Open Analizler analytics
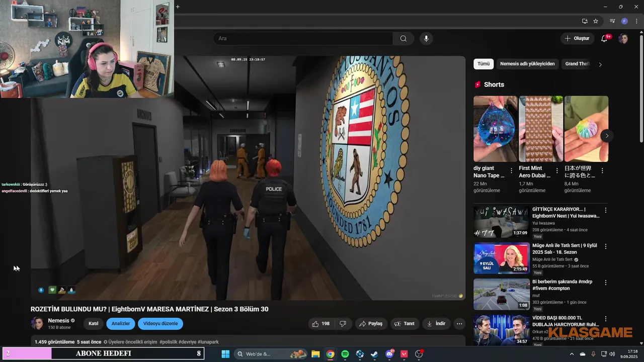 (x=121, y=324)
